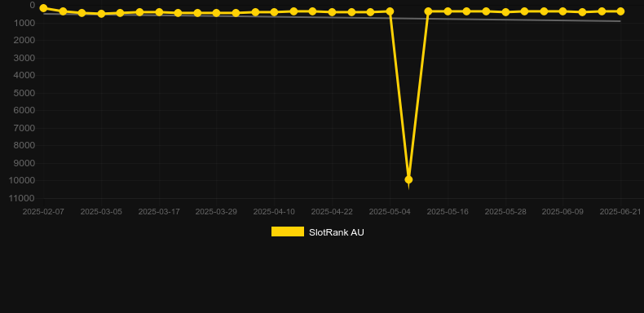Toggle the SlotRank AU yellow legend swatch

click(288, 231)
